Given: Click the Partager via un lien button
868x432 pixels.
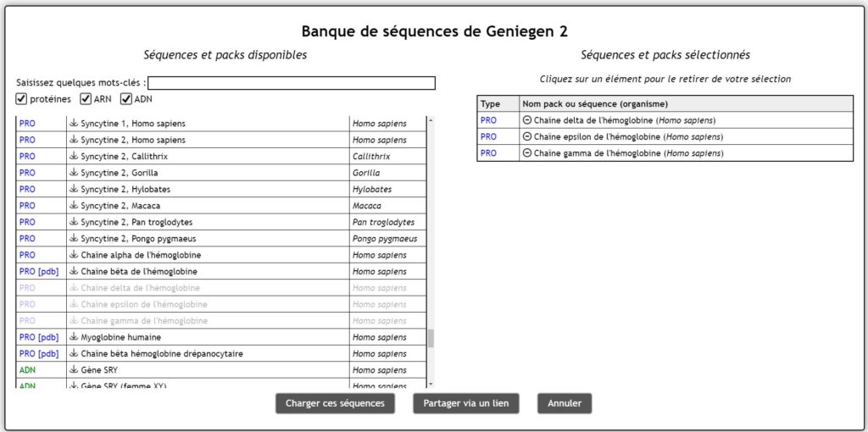Looking at the screenshot, I should [465, 404].
